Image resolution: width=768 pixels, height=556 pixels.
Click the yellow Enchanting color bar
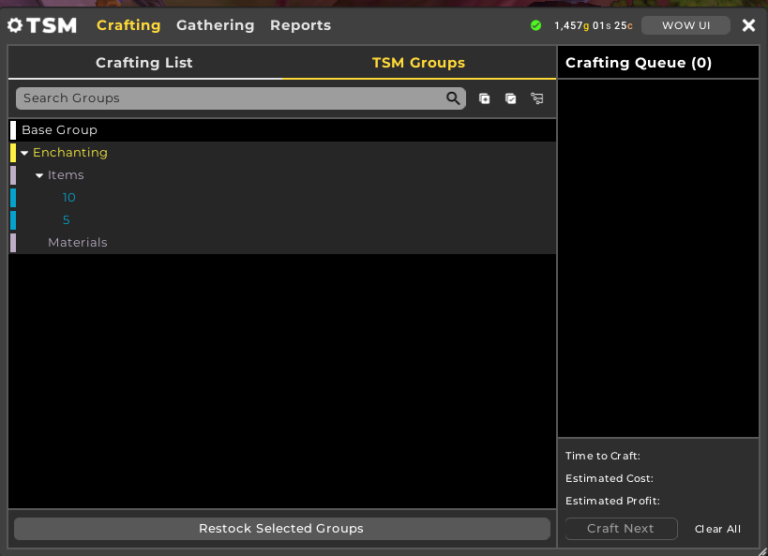coord(13,153)
